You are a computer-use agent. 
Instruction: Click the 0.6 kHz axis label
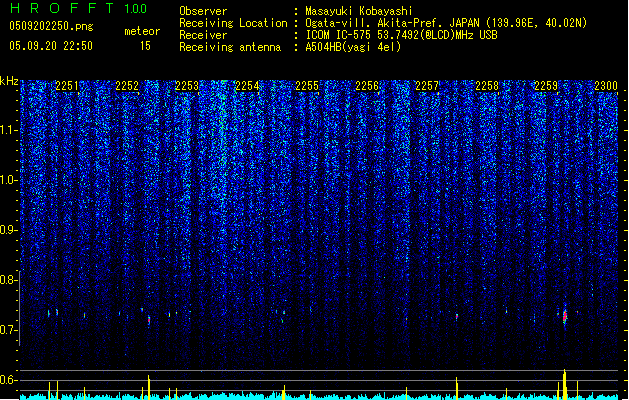7,380
